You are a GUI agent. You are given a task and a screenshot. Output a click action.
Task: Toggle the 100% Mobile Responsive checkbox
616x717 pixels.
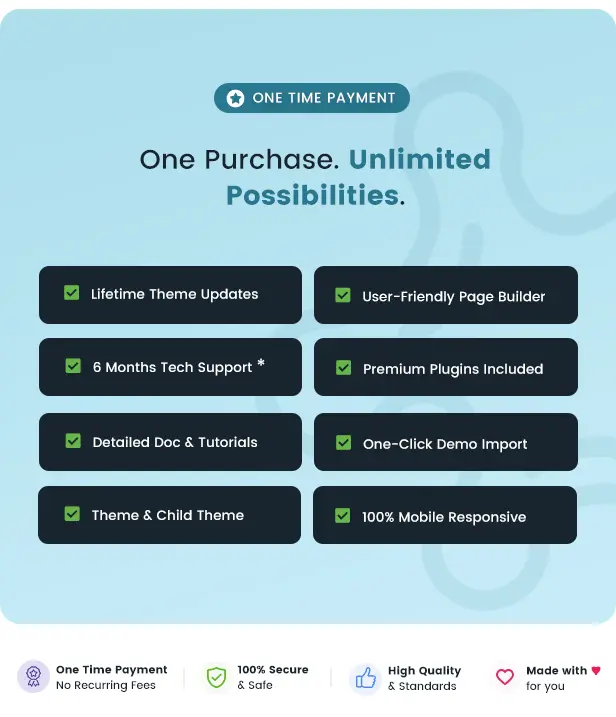point(343,516)
